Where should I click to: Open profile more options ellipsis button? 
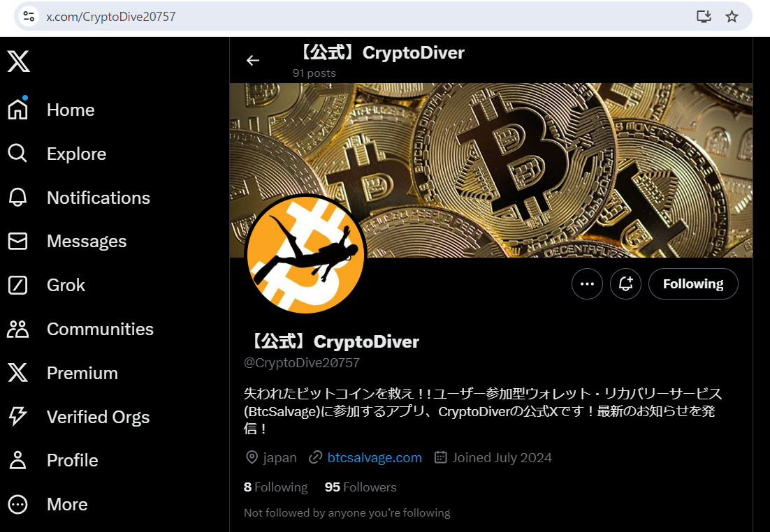(587, 283)
